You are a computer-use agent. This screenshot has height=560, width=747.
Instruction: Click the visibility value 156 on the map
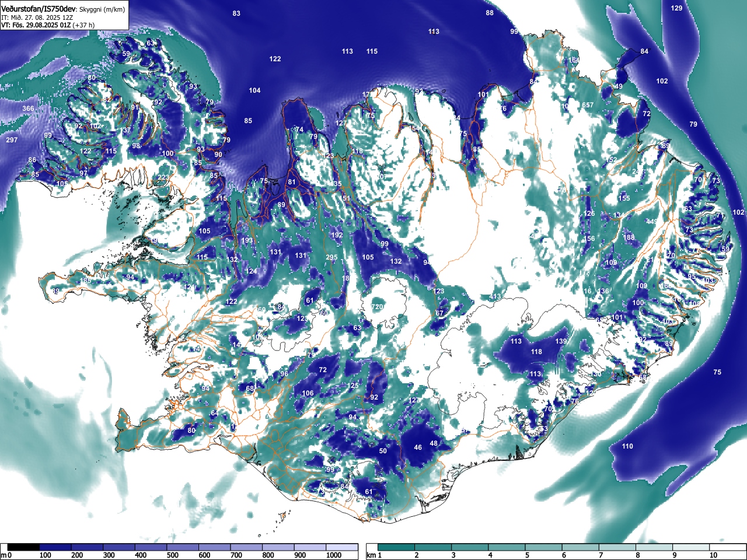coord(589,239)
